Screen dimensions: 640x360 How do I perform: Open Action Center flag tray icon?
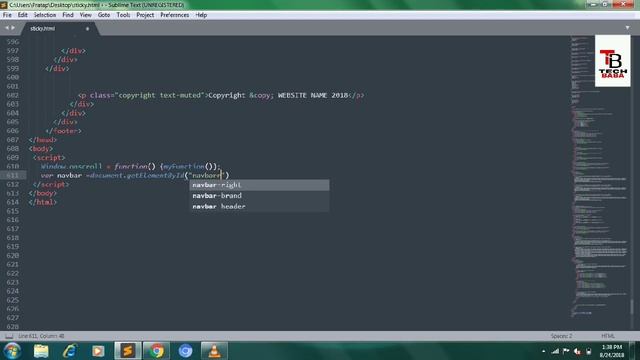tap(566, 351)
